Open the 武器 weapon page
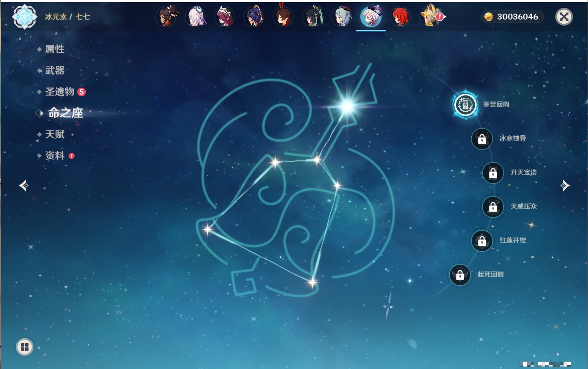588x369 pixels. tap(55, 71)
